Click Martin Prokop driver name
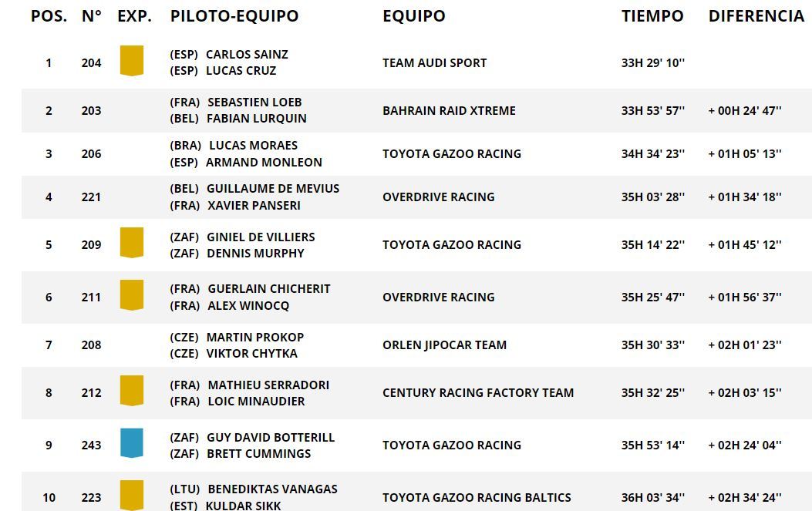This screenshot has height=511, width=812. pyautogui.click(x=255, y=337)
